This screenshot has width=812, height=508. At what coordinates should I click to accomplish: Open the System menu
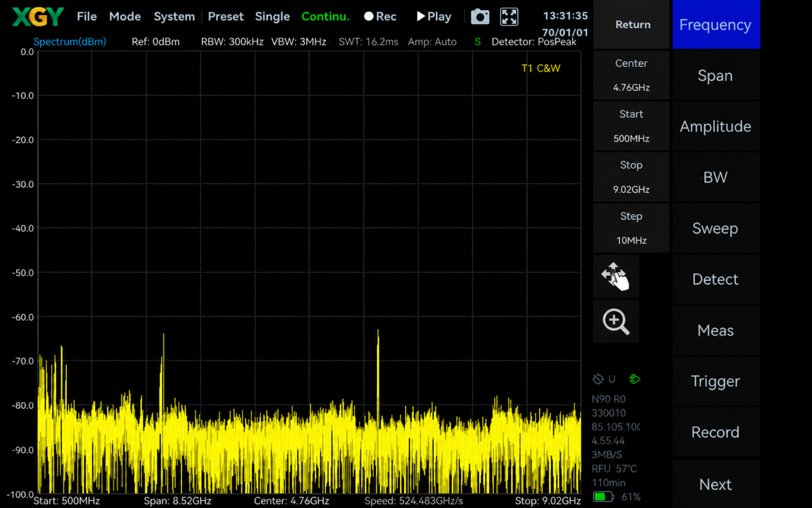pyautogui.click(x=174, y=16)
